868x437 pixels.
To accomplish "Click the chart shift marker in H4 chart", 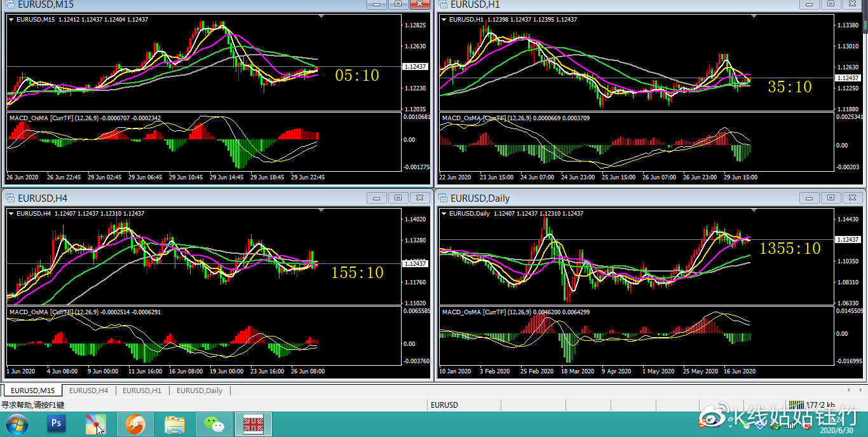I will tap(322, 210).
